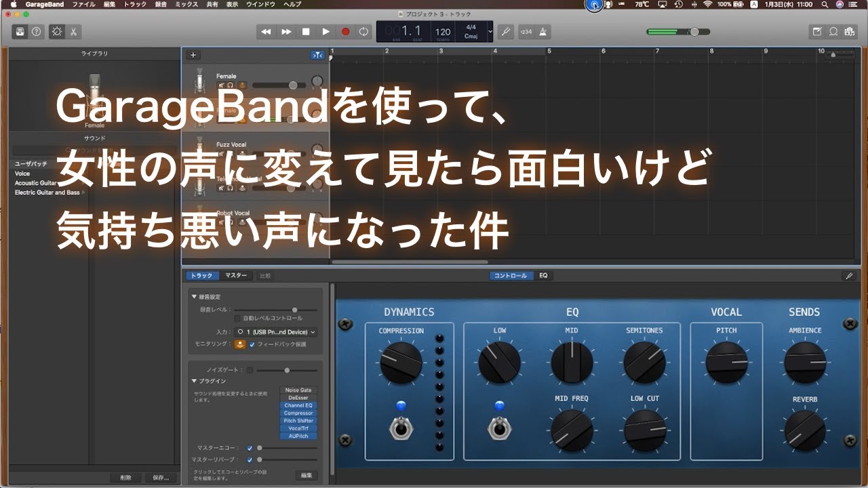Screen dimensions: 868x488
Task: Click the REVERB knob
Action: tap(805, 431)
